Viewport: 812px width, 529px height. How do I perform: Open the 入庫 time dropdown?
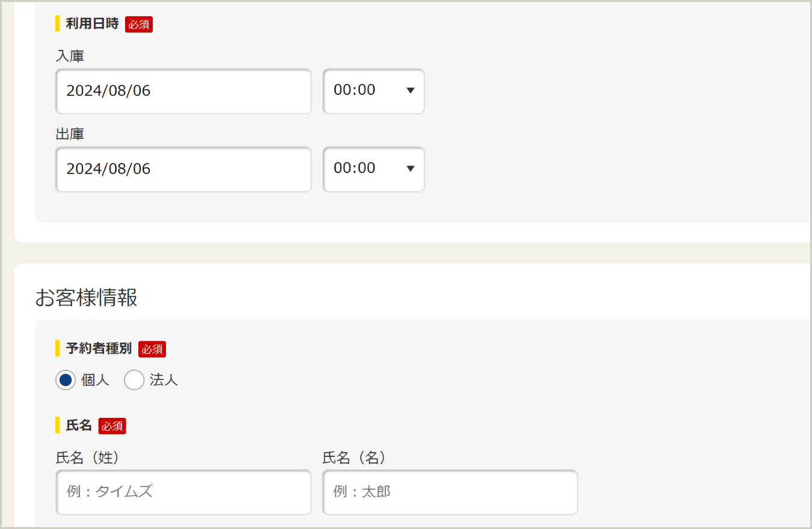pos(374,91)
